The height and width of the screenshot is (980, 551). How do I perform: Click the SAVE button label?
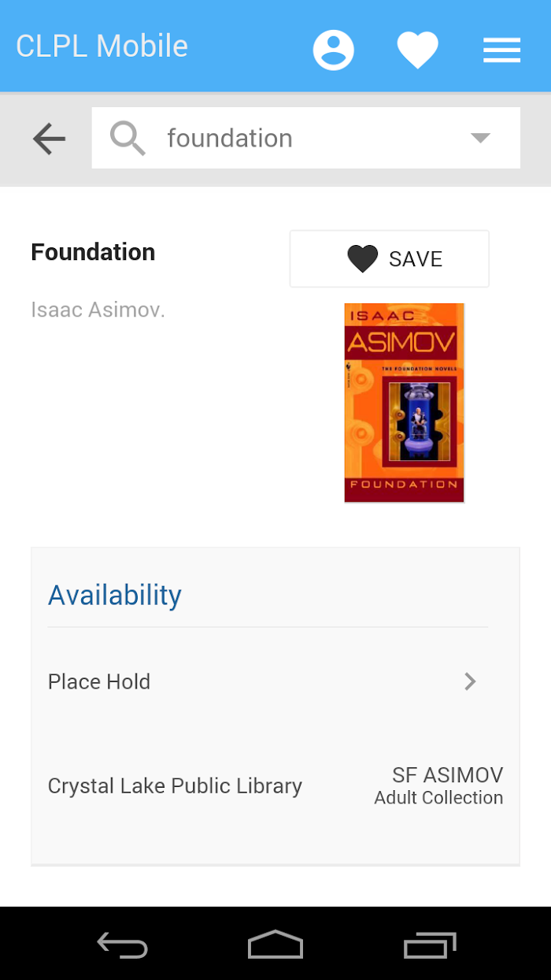pyautogui.click(x=416, y=259)
